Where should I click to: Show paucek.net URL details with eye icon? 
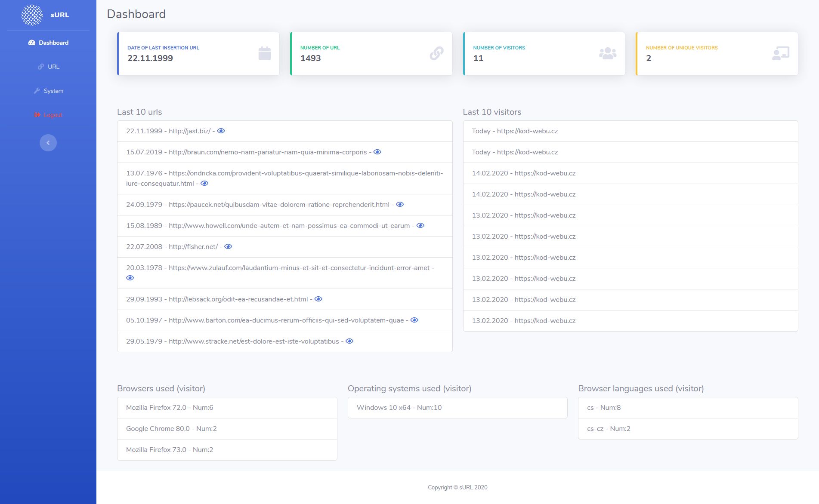(x=400, y=204)
